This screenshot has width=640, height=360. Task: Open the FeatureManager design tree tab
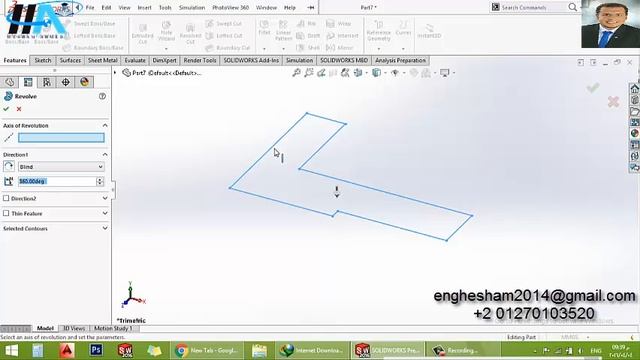point(9,82)
